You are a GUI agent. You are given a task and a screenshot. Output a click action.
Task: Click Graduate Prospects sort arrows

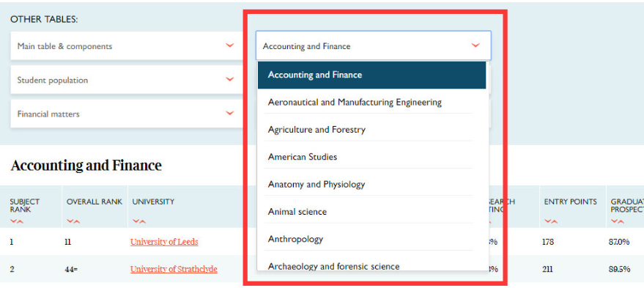click(x=618, y=221)
